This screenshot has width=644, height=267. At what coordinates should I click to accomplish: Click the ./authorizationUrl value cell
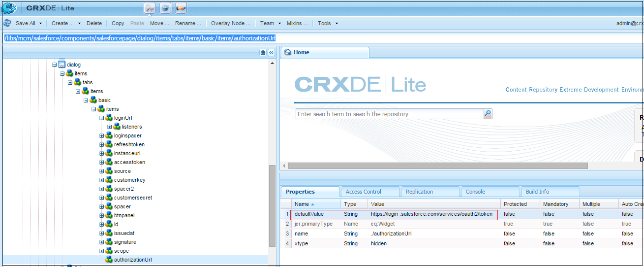(391, 234)
